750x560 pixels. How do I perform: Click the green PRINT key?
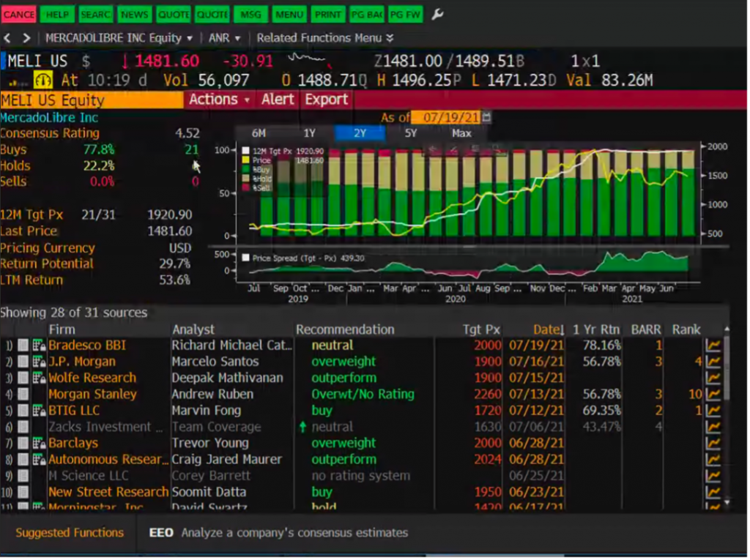click(x=328, y=15)
